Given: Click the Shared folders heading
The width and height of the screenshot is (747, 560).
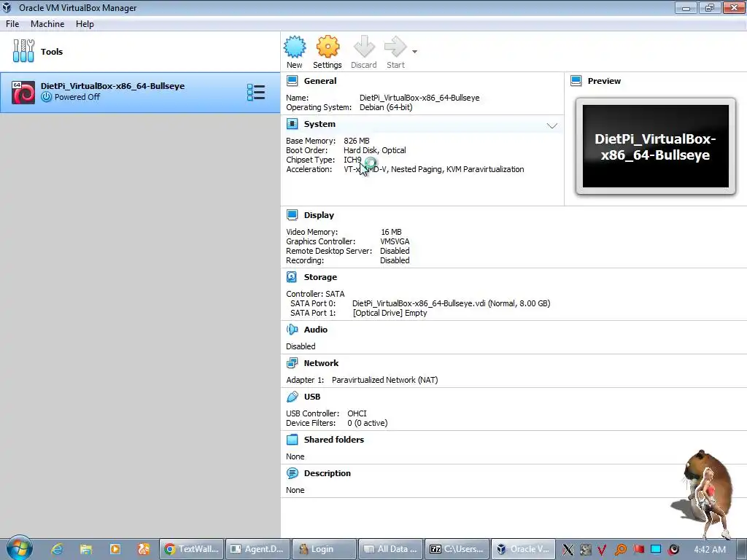Looking at the screenshot, I should 334,440.
